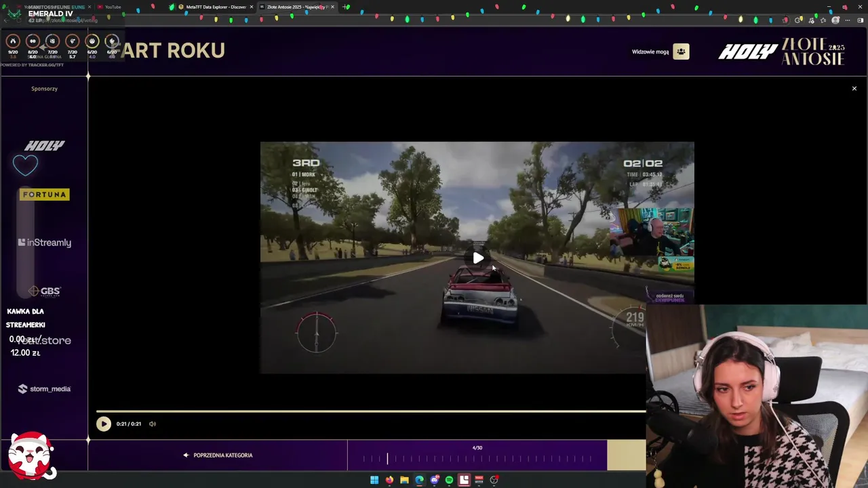This screenshot has height=488, width=868.
Task: Open the inStreamly sponsor logo
Action: pos(45,243)
